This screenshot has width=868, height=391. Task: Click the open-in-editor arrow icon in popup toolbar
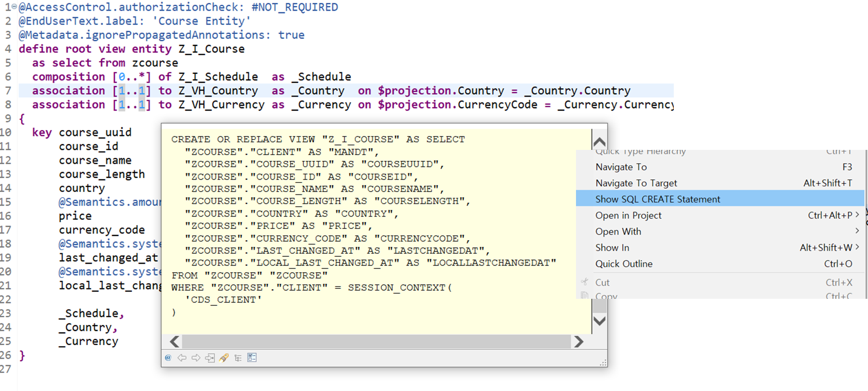point(210,358)
